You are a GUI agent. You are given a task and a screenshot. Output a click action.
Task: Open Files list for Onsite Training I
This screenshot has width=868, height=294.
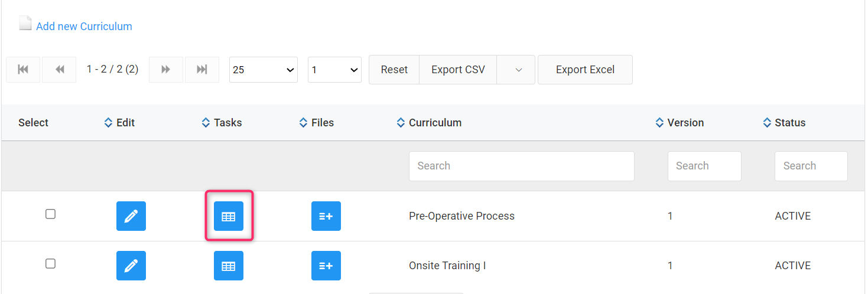(326, 266)
